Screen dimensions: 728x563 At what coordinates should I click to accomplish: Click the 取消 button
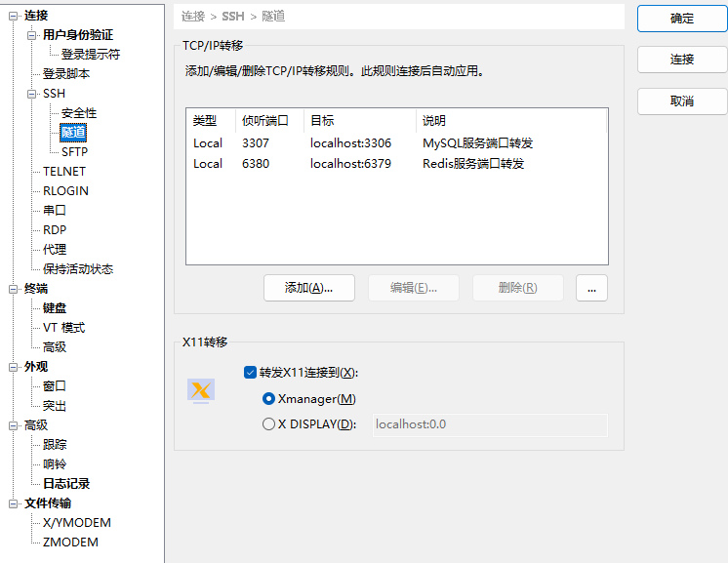tap(682, 101)
